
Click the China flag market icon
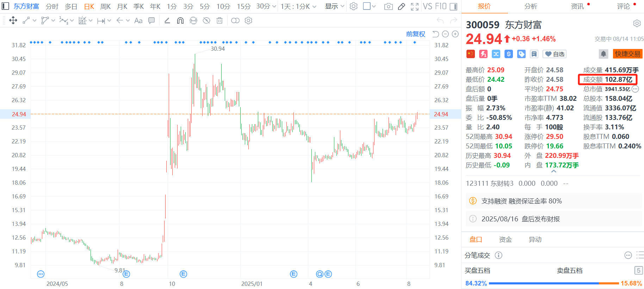pyautogui.click(x=471, y=54)
